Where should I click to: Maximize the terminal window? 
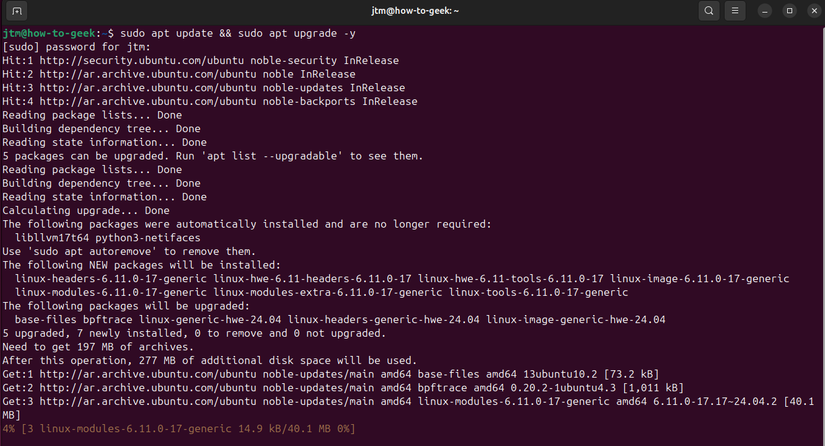pos(789,11)
